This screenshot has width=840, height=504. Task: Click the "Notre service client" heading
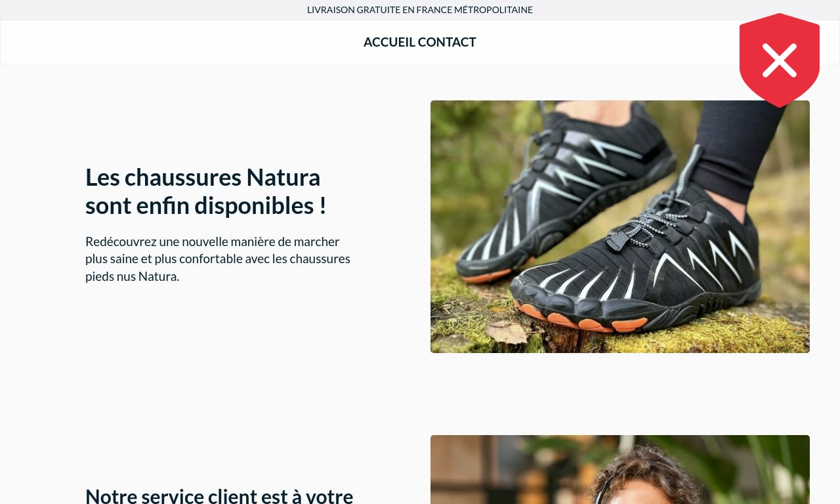click(219, 495)
